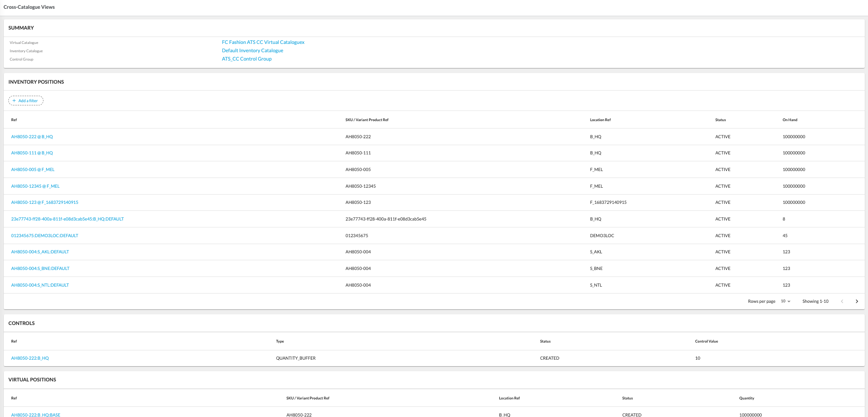Screen dimensions: 868x417
Task: Add a filter to inventory positions
Action: pos(26,100)
